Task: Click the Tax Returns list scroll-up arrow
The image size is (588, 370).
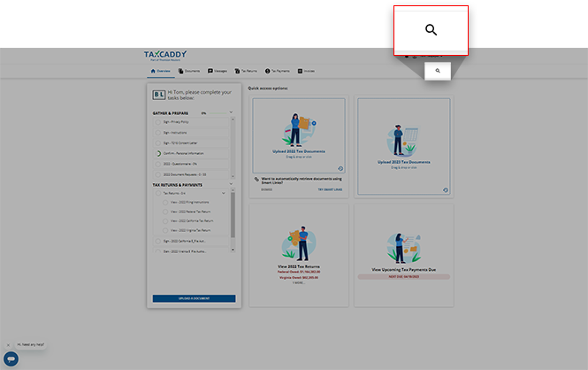Action: pyautogui.click(x=233, y=190)
